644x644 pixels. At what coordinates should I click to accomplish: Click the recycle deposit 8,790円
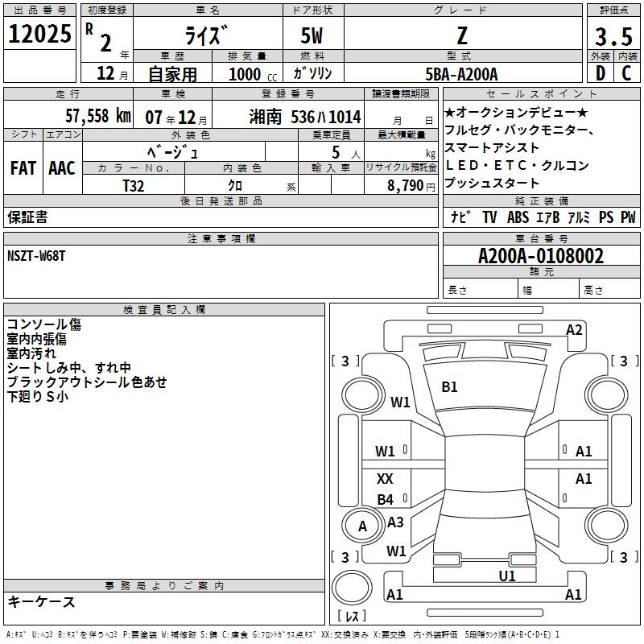411,186
